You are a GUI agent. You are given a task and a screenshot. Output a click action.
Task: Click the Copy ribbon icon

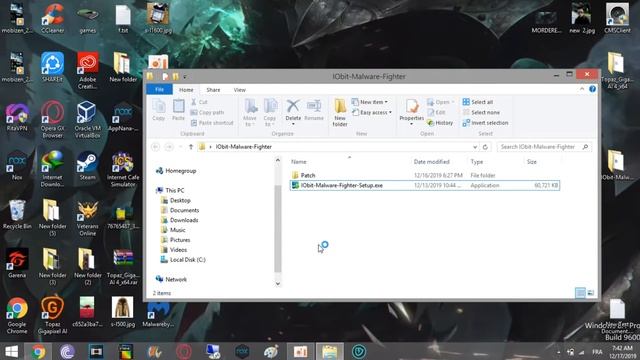coord(158,110)
